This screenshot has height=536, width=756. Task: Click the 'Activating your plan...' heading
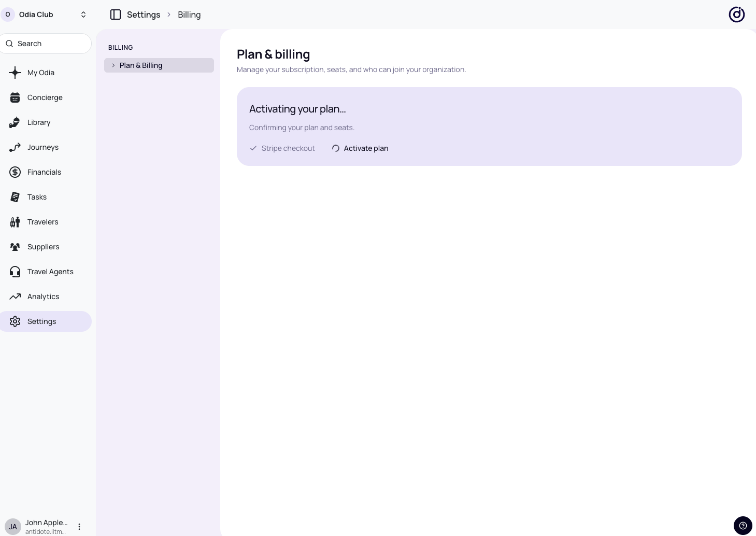coord(297,109)
